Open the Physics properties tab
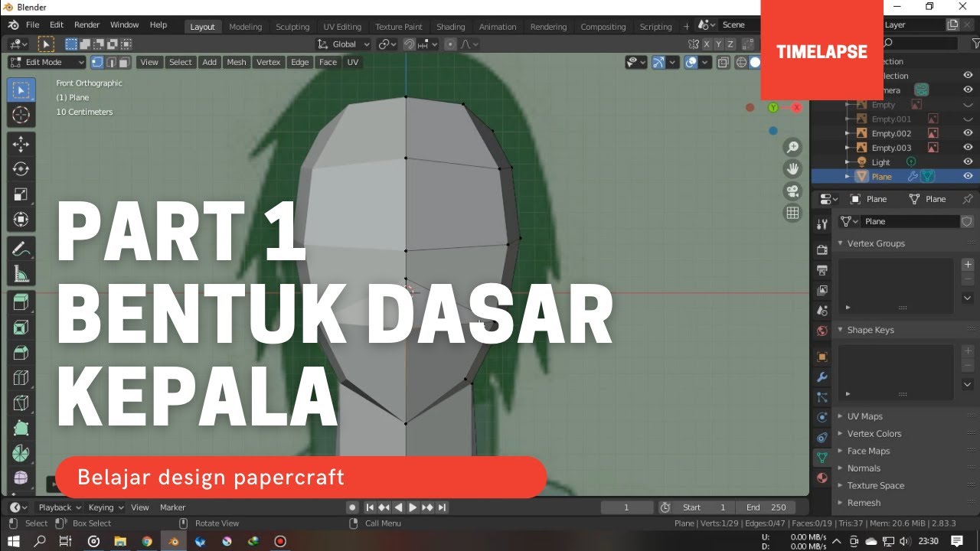 pyautogui.click(x=822, y=417)
